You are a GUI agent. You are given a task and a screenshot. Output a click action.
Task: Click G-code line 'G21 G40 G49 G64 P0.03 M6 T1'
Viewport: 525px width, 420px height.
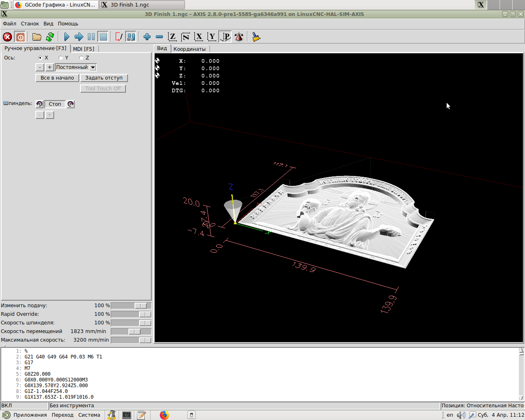click(63, 357)
